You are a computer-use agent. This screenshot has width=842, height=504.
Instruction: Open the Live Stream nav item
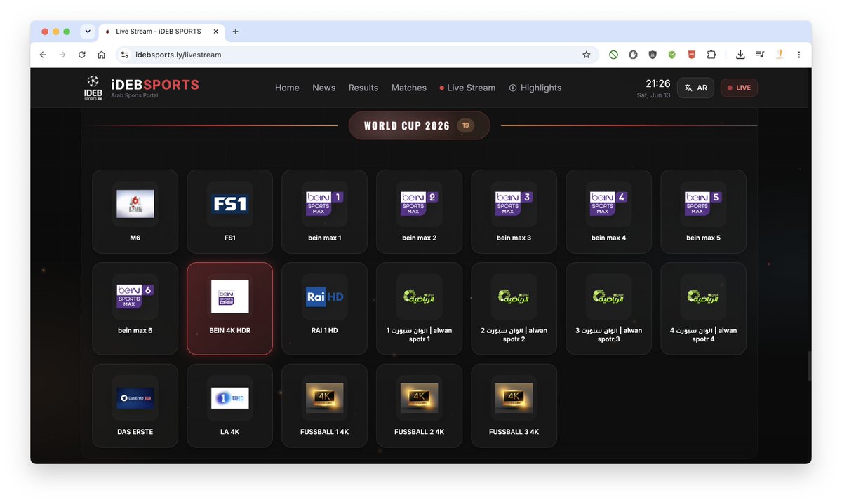[x=467, y=88]
